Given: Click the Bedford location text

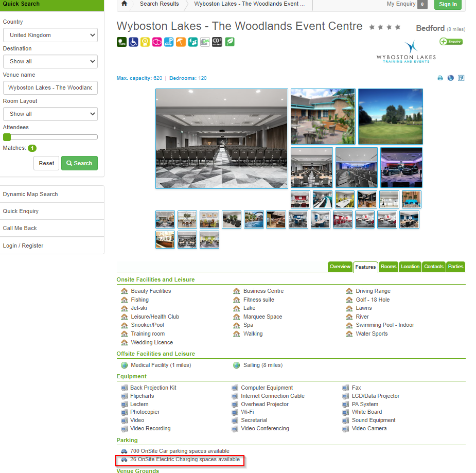Looking at the screenshot, I should coord(430,28).
